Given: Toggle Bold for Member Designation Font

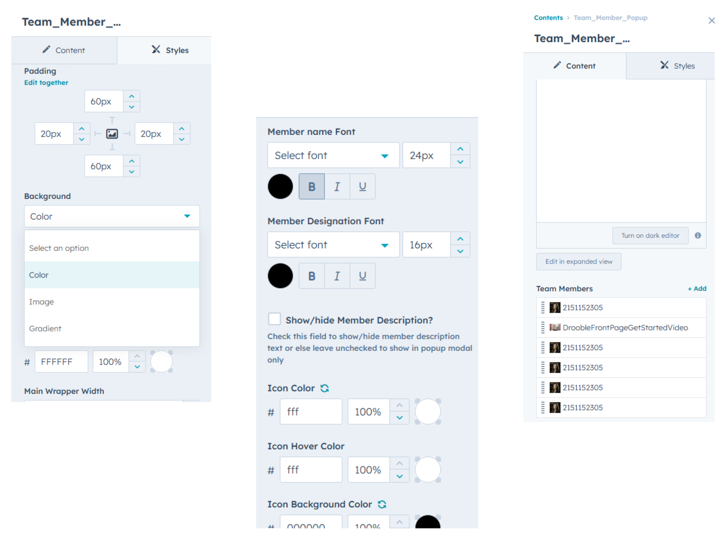Looking at the screenshot, I should pyautogui.click(x=311, y=276).
